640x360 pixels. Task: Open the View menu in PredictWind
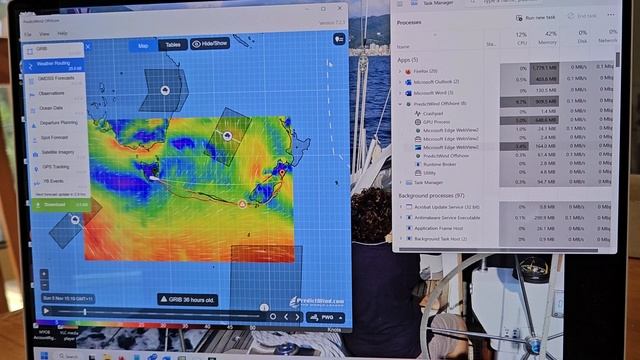(44, 34)
